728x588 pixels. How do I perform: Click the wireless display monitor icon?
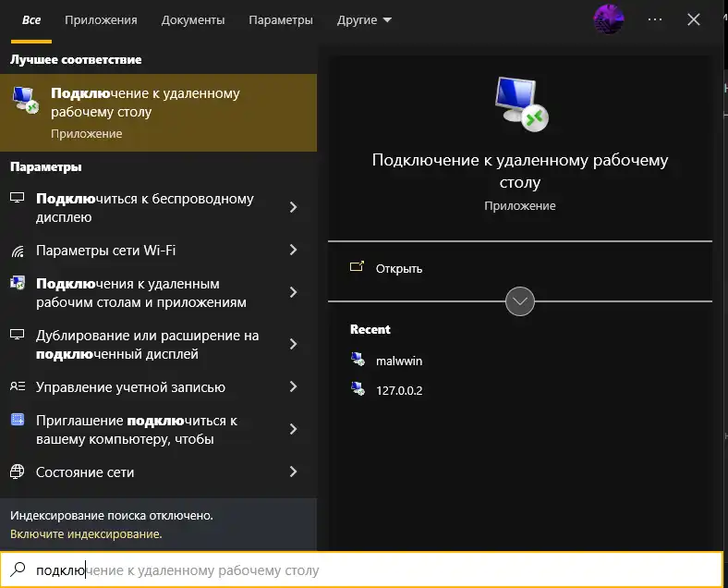(18, 199)
